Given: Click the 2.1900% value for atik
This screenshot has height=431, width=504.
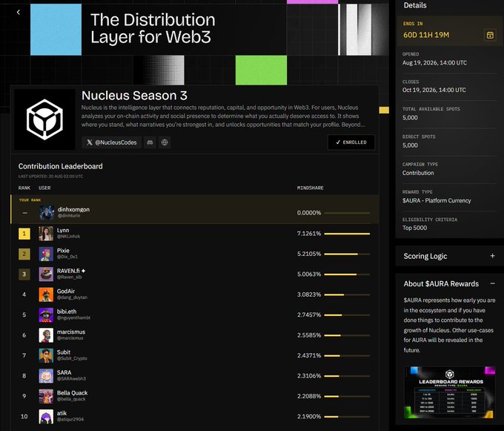Looking at the screenshot, I should coord(309,416).
